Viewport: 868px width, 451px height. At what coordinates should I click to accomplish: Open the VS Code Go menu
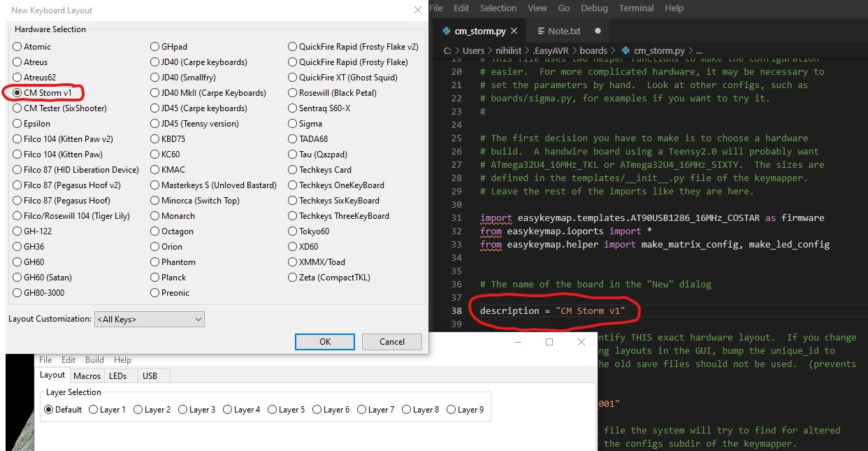[x=564, y=8]
